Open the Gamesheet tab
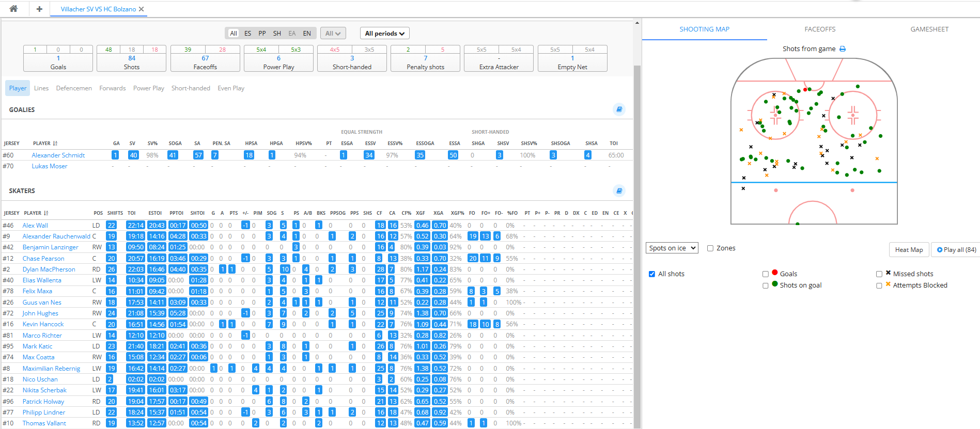Image resolution: width=980 pixels, height=429 pixels. click(929, 29)
